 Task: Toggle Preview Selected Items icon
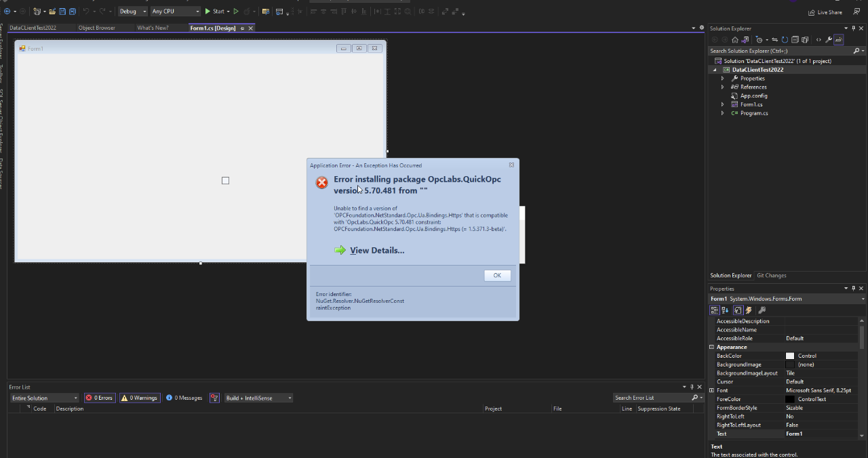pyautogui.click(x=839, y=39)
